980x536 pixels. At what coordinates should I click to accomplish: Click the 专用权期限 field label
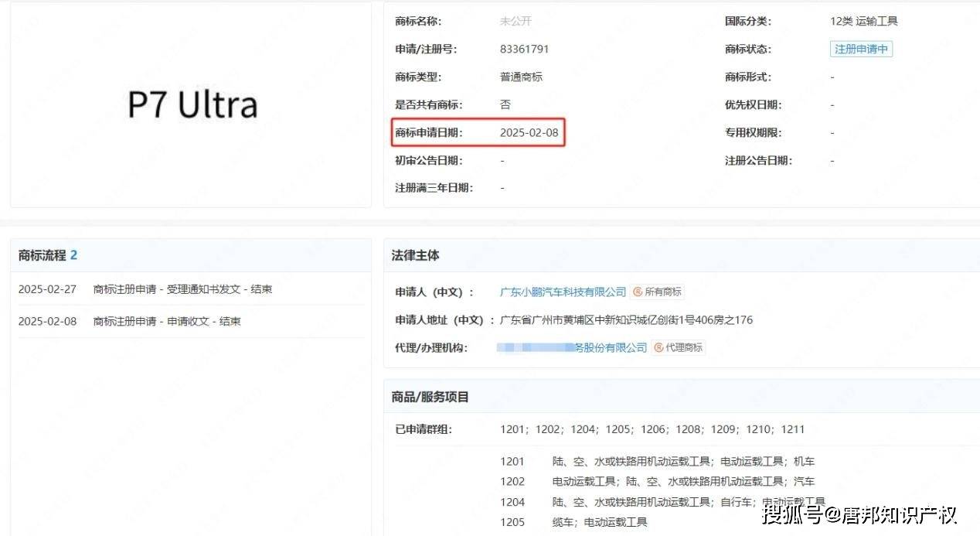[753, 132]
